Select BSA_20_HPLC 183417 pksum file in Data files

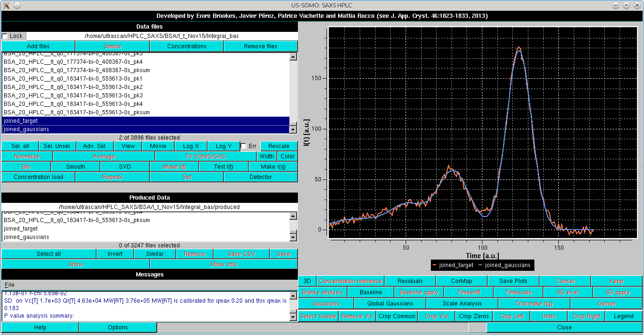146,112
